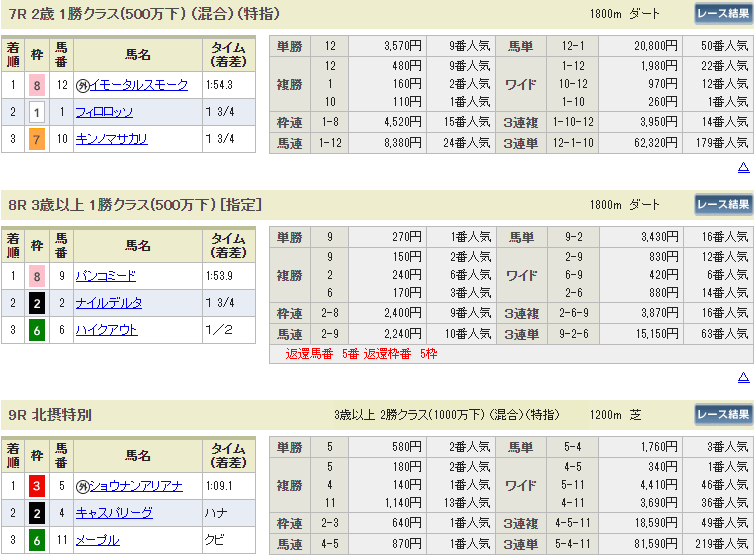755x556 pixels.
Task: Select winning time 1:53.9
Action: pyautogui.click(x=219, y=276)
